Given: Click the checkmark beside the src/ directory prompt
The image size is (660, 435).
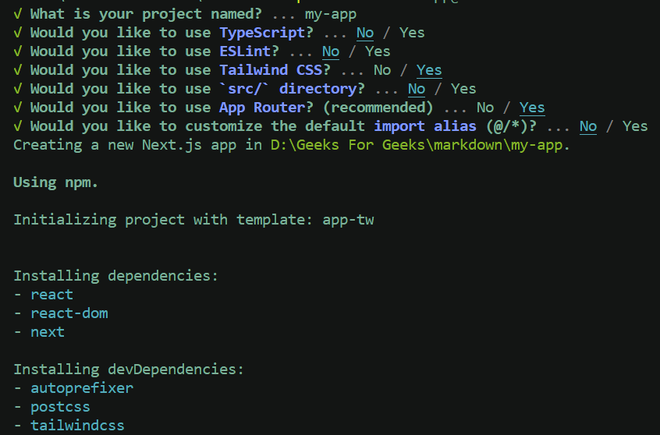Looking at the screenshot, I should (18, 88).
